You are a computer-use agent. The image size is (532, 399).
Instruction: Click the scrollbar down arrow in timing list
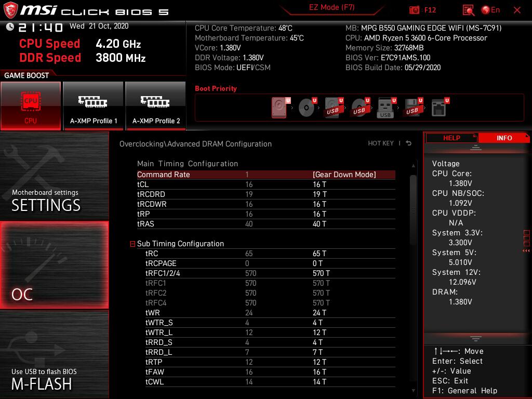pyautogui.click(x=413, y=391)
